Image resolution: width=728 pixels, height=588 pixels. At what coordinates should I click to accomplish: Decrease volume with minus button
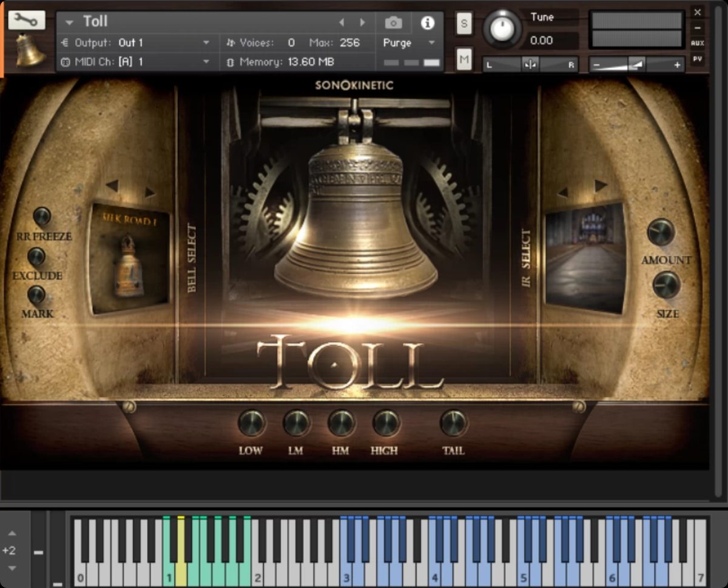pos(597,65)
